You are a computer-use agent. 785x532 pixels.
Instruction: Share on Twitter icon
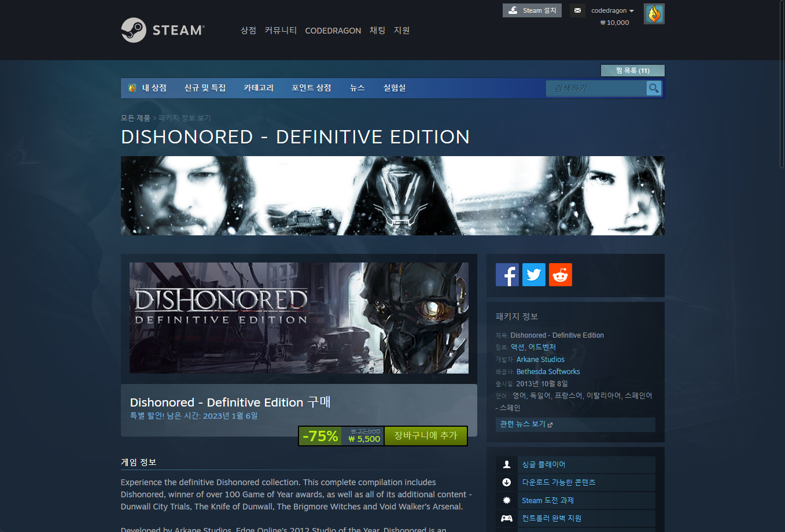click(534, 275)
